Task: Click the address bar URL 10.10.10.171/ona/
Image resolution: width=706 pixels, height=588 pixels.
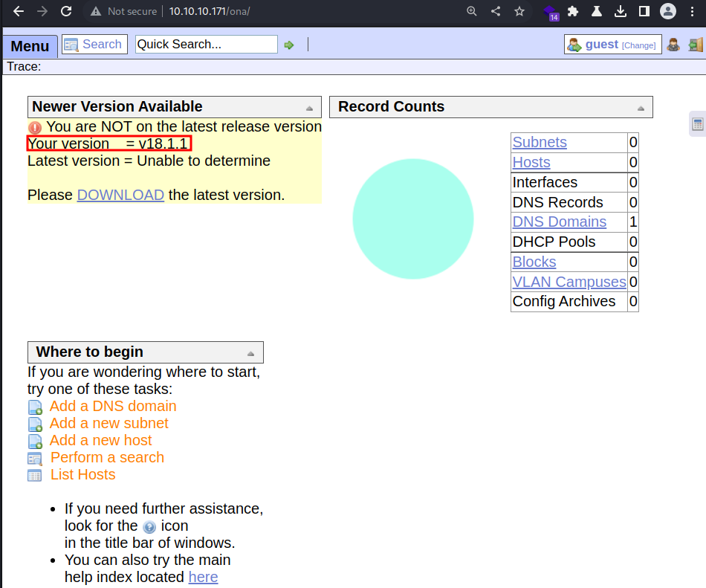Action: [210, 11]
